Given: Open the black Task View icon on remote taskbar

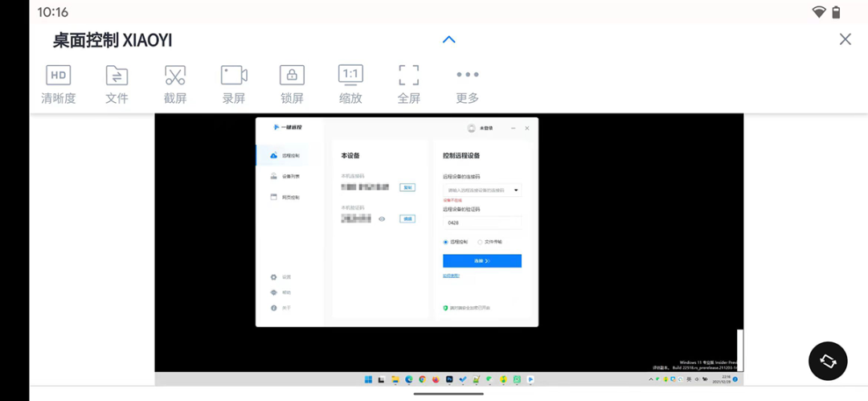Looking at the screenshot, I should click(382, 379).
